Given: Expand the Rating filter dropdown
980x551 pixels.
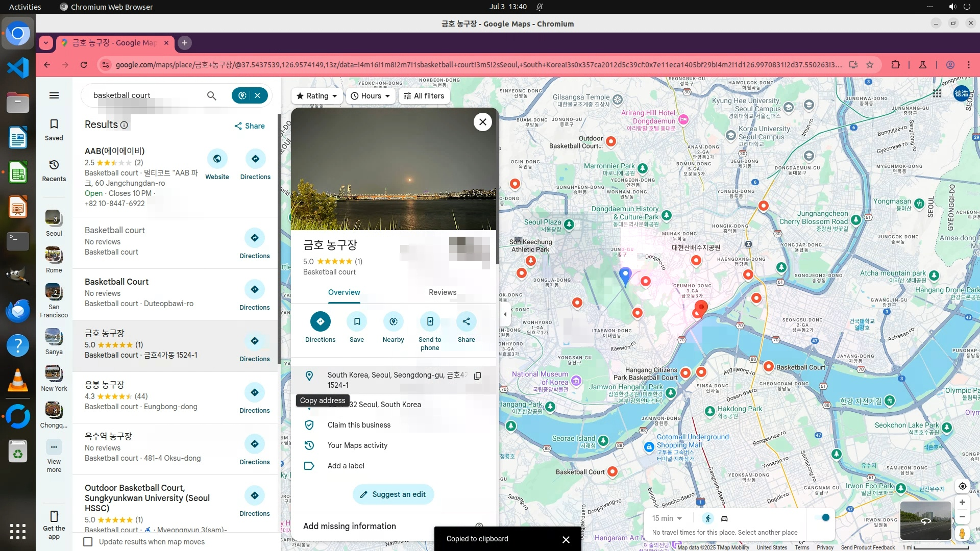Looking at the screenshot, I should point(317,96).
